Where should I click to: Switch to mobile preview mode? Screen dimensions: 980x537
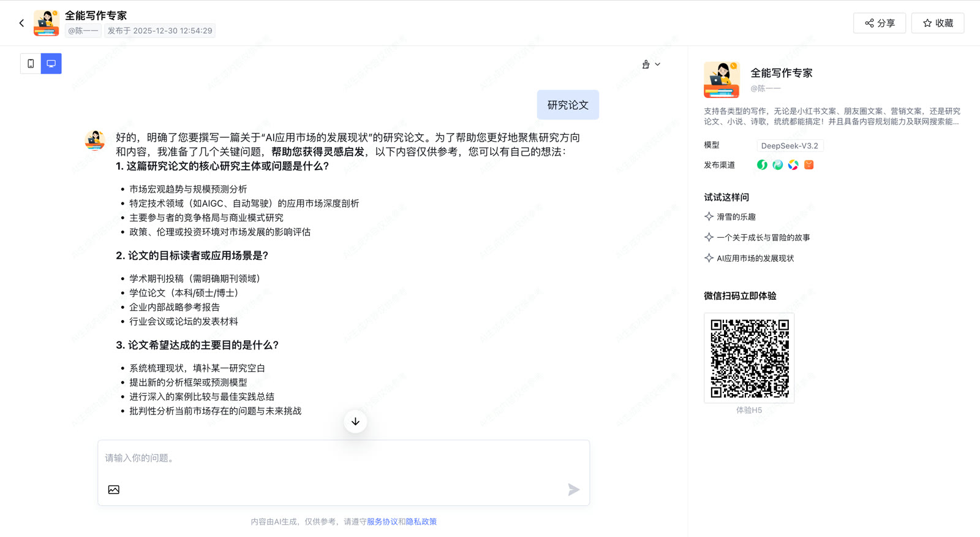31,64
